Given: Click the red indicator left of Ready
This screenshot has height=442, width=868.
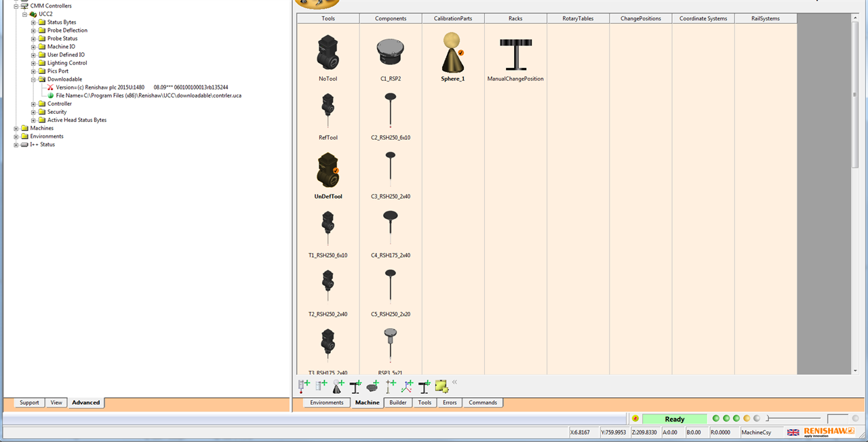Looking at the screenshot, I should (x=635, y=419).
